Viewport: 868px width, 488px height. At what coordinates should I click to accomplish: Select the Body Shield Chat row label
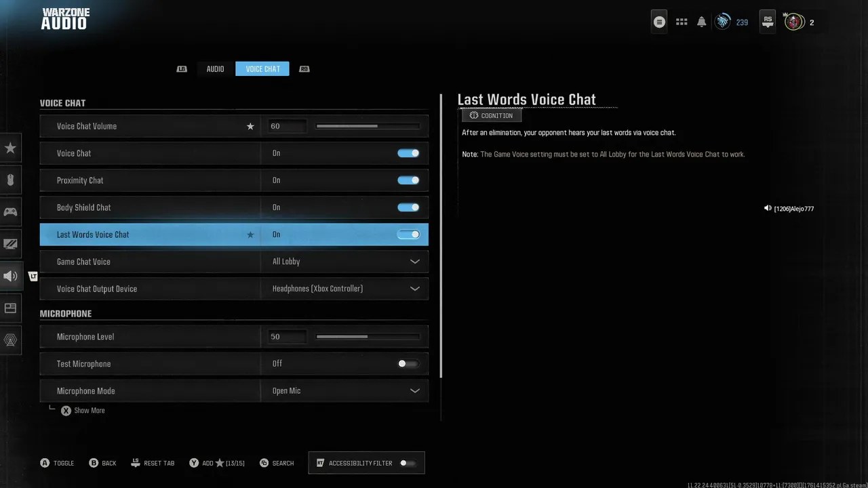coord(84,207)
